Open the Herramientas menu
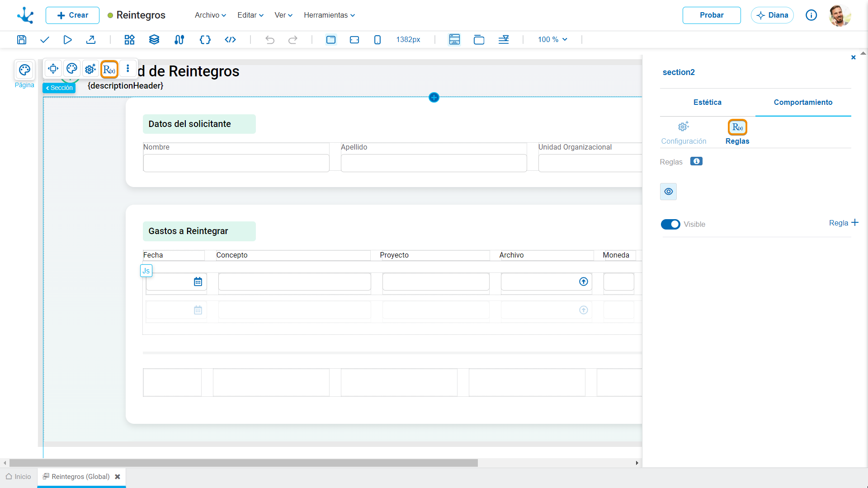 (329, 15)
